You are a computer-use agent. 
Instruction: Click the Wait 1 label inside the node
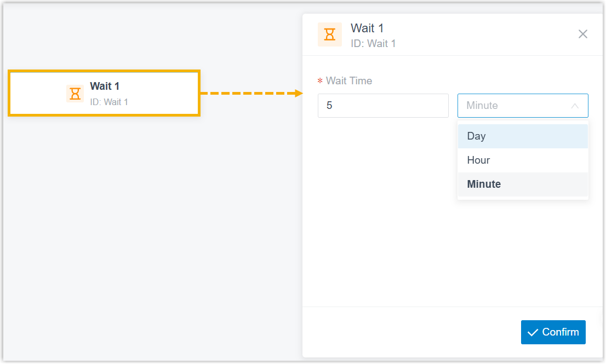[105, 86]
